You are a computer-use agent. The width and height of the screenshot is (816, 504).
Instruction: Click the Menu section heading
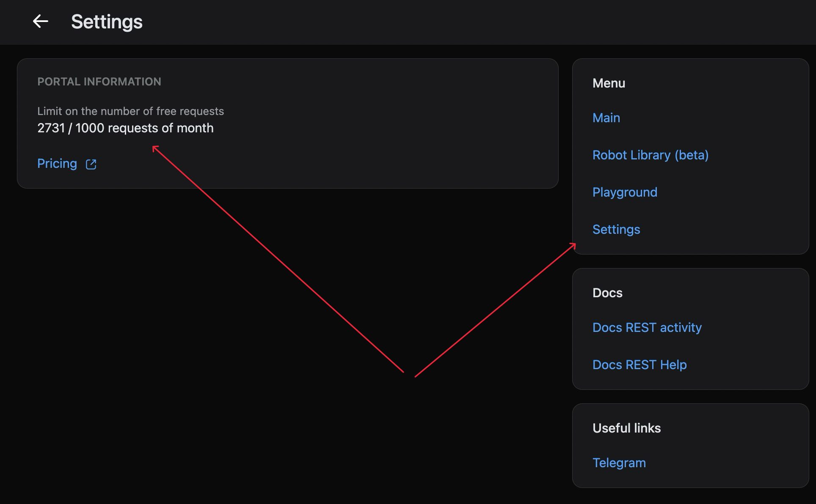point(609,83)
